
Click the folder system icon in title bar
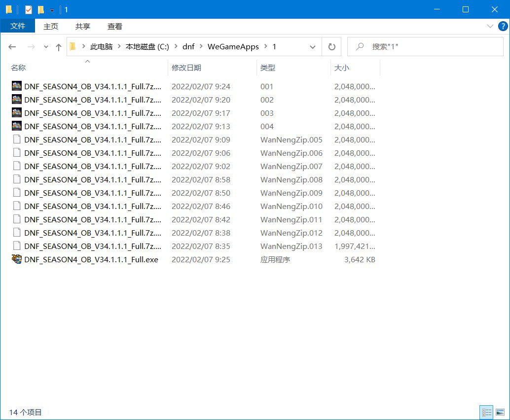9,10
